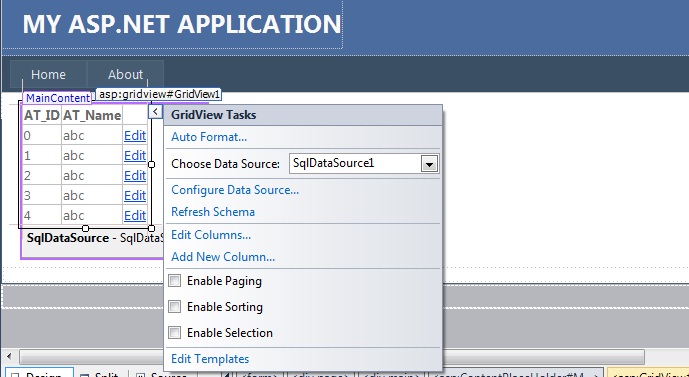The width and height of the screenshot is (689, 377).
Task: Open Configure Data Source wizard
Action: coord(235,190)
